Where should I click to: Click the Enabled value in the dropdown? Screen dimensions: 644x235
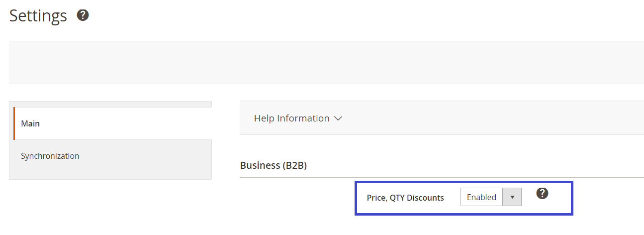(x=481, y=197)
